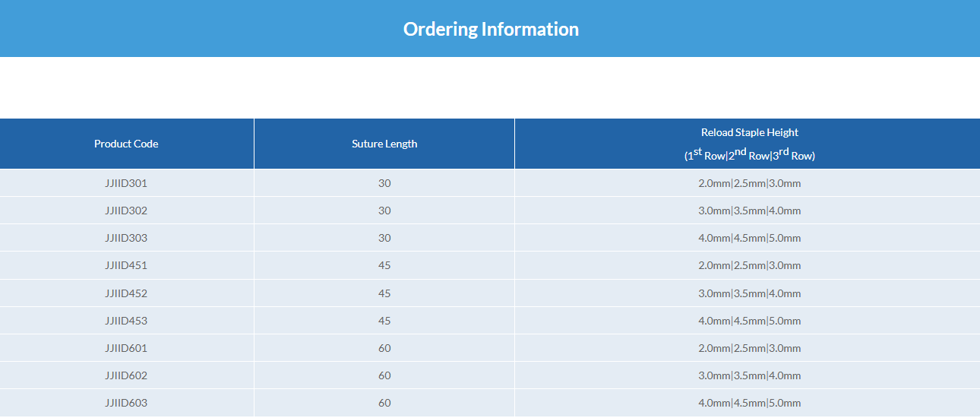The image size is (980, 418).
Task: Select product code JJIID603
Action: [x=126, y=403]
